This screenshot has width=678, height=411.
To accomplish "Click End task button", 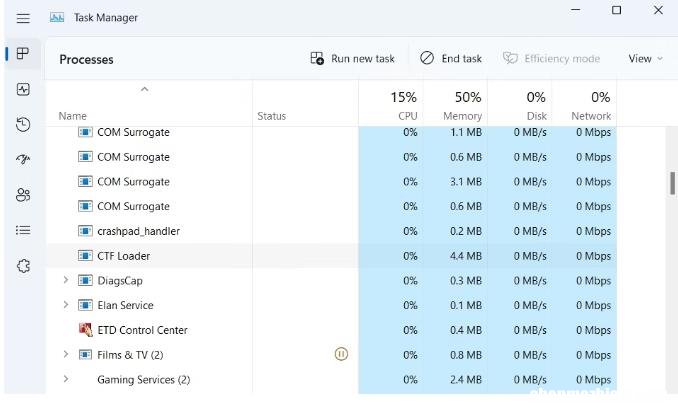I will (x=451, y=58).
